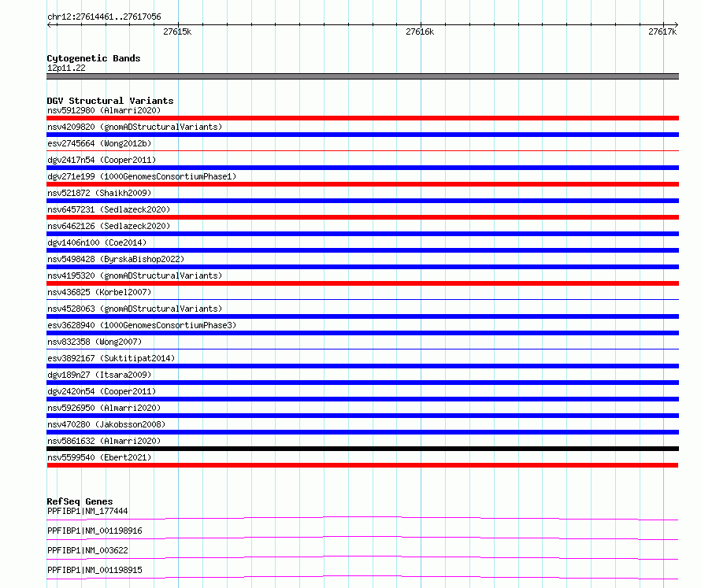Select nsv5498428 (ByrskaBishop2022) label

pyautogui.click(x=116, y=259)
